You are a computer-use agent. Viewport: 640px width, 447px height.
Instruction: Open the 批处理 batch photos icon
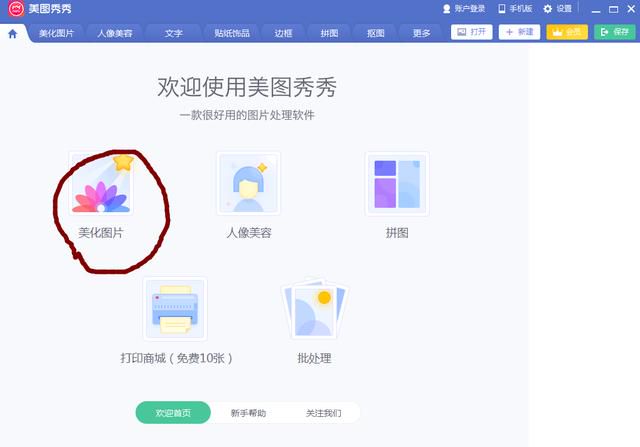click(314, 309)
